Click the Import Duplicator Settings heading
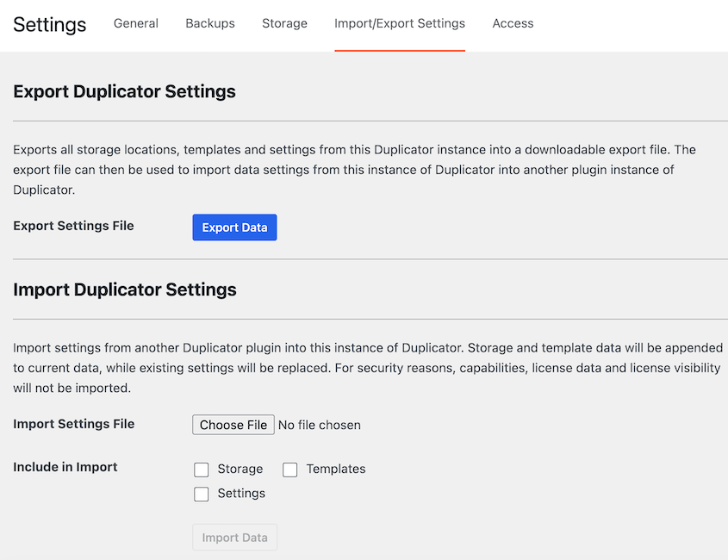Viewport: 728px width, 560px height. (125, 289)
